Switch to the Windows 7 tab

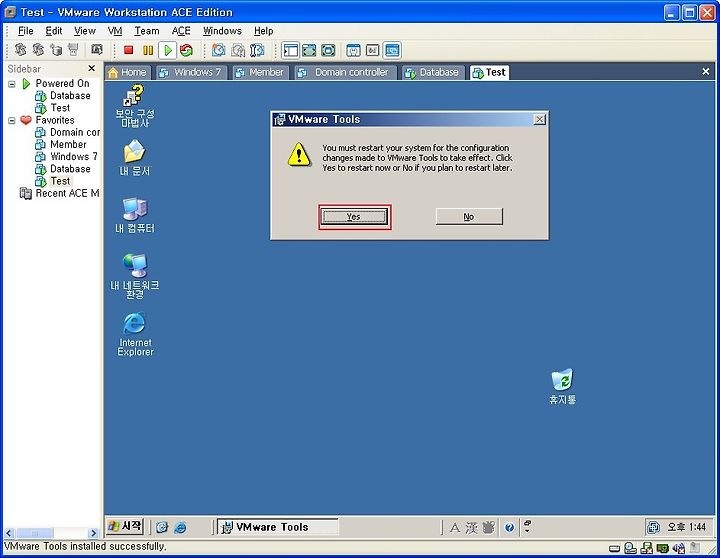(191, 72)
